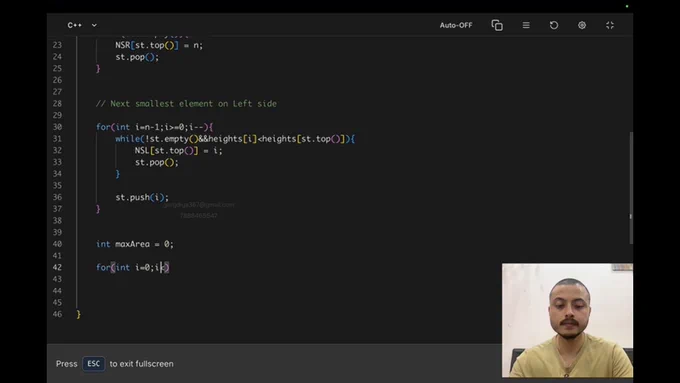The height and width of the screenshot is (383, 680).
Task: Click the closing brace on line 37
Action: [x=98, y=209]
